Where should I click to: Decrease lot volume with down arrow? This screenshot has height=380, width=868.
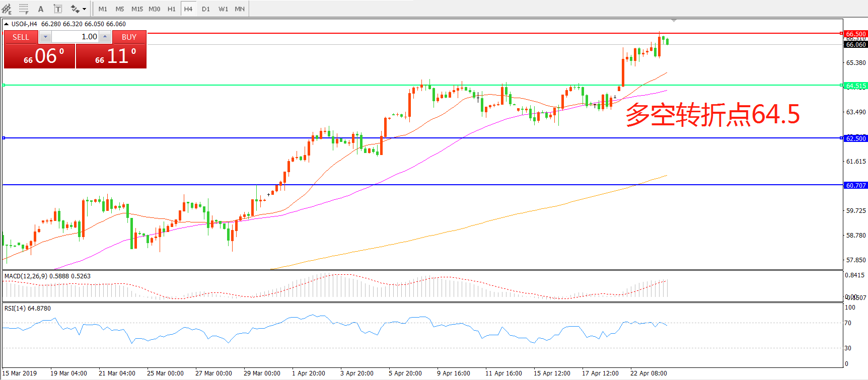tap(45, 37)
